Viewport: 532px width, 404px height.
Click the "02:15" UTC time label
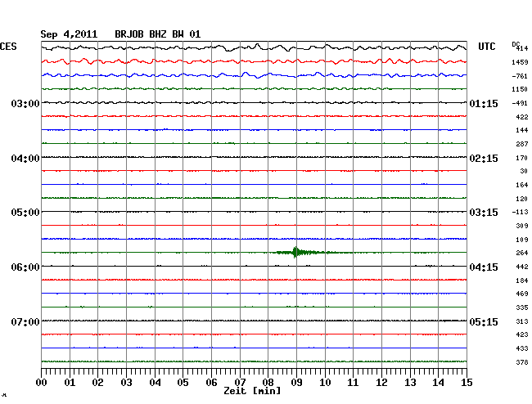(x=484, y=159)
